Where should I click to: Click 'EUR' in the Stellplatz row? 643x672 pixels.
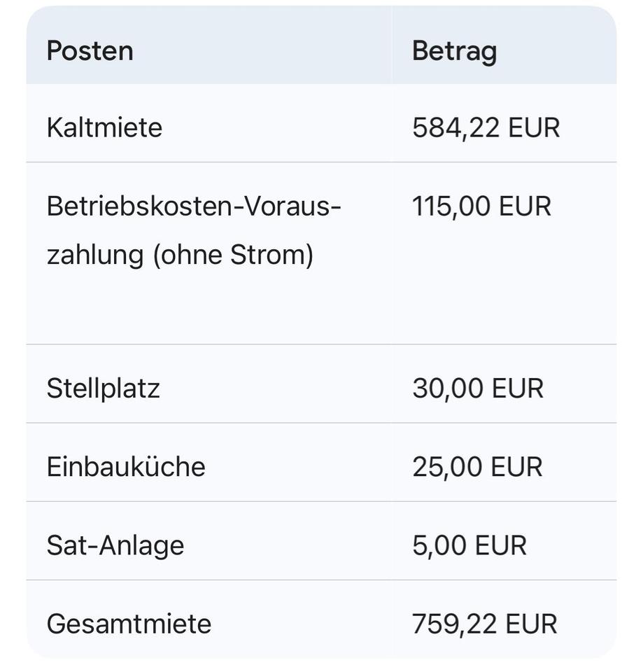[518, 388]
